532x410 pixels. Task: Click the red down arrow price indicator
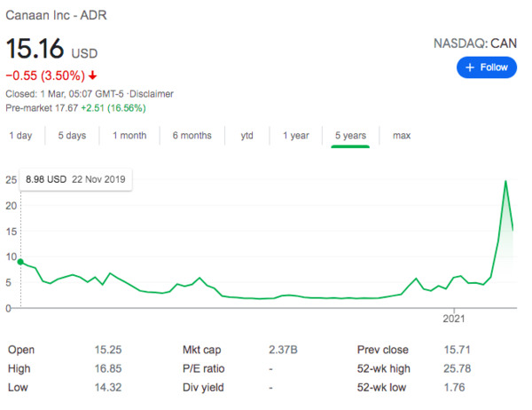(x=92, y=75)
